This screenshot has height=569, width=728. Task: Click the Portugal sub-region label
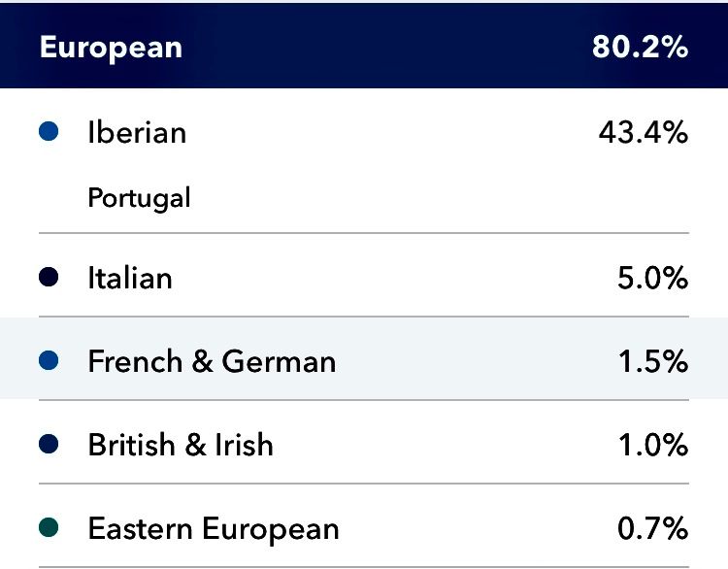(139, 198)
